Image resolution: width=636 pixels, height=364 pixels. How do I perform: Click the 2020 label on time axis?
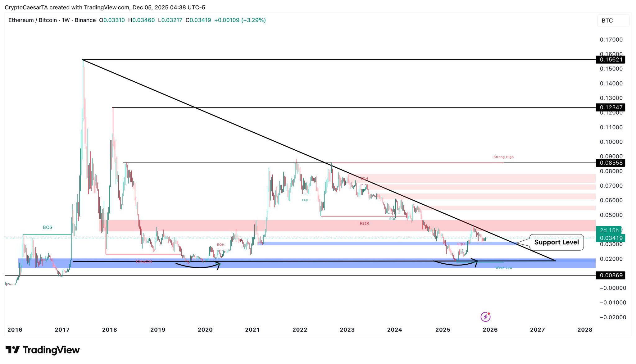205,330
